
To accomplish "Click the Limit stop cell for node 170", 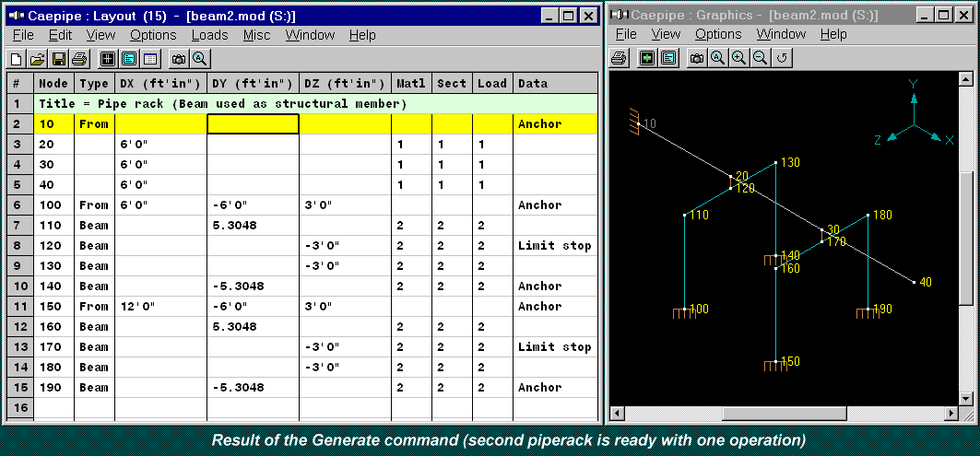I will 555,346.
